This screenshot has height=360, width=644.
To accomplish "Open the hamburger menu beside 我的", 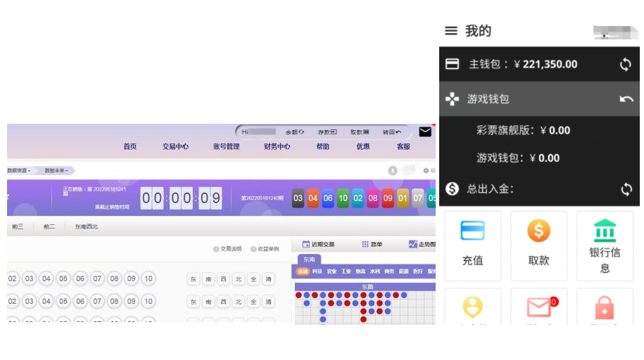I will tap(451, 31).
